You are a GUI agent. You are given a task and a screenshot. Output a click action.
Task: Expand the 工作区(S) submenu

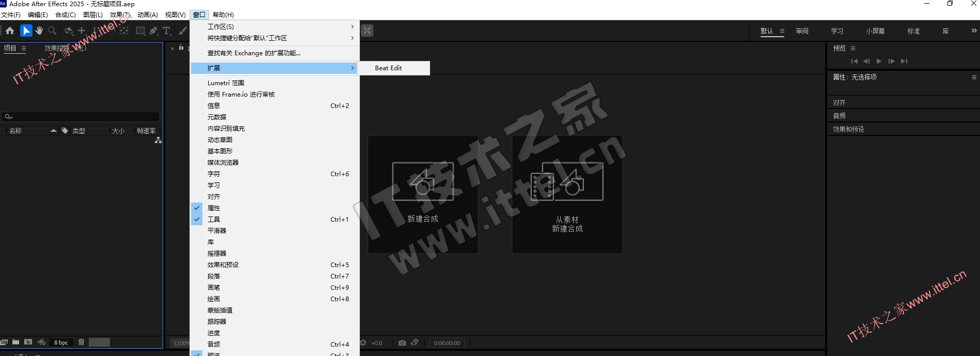(x=275, y=26)
